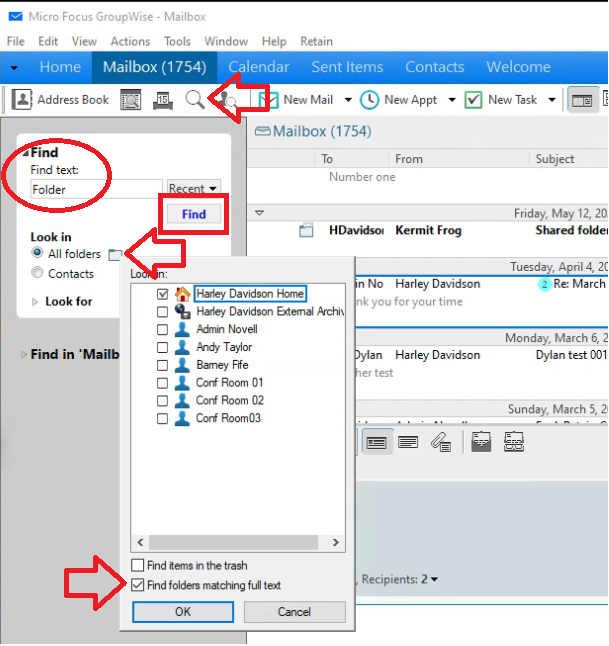Open the Address Book
The image size is (609, 646).
pyautogui.click(x=60, y=100)
